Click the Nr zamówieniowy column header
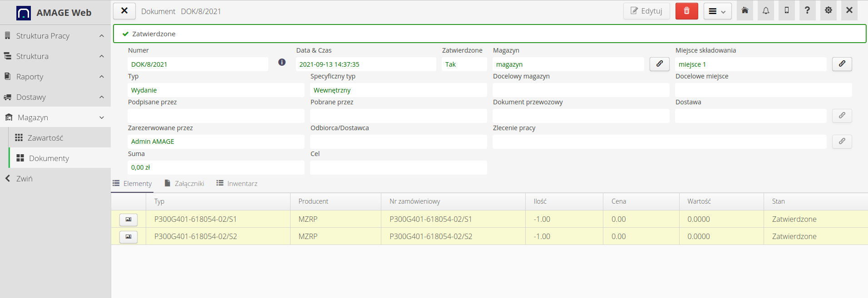 point(453,201)
